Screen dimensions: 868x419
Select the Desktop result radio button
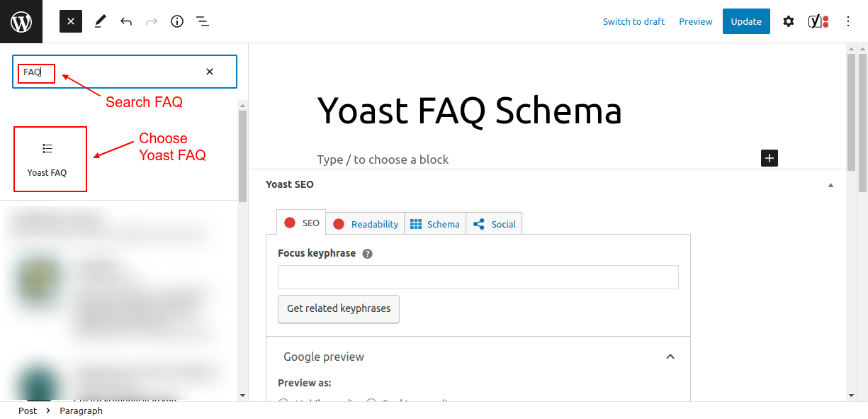point(371,403)
